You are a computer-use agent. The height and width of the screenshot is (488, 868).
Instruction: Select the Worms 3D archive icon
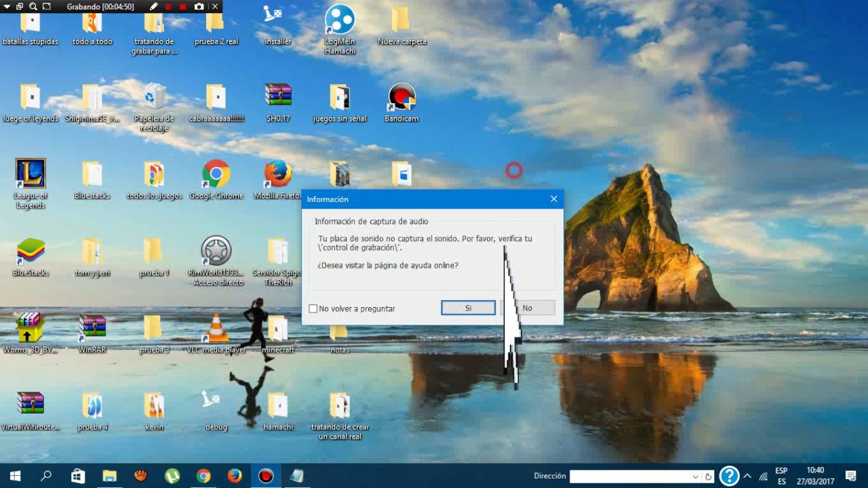[31, 334]
